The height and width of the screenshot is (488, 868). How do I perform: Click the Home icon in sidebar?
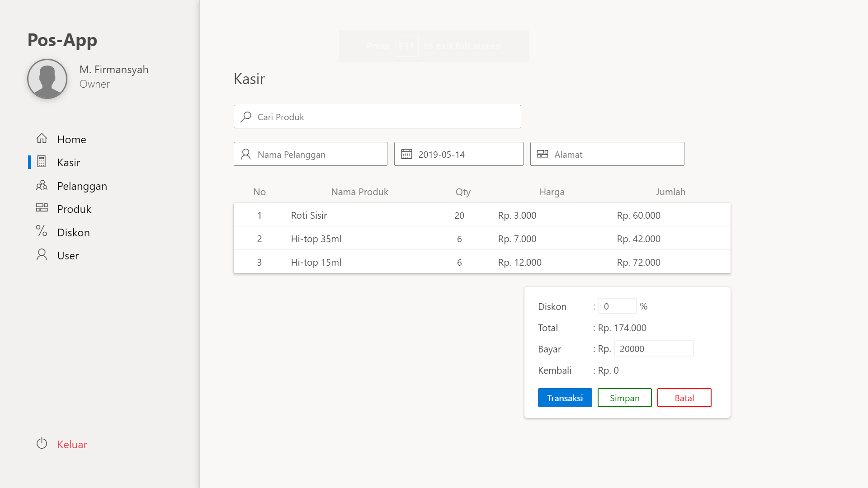click(x=42, y=139)
